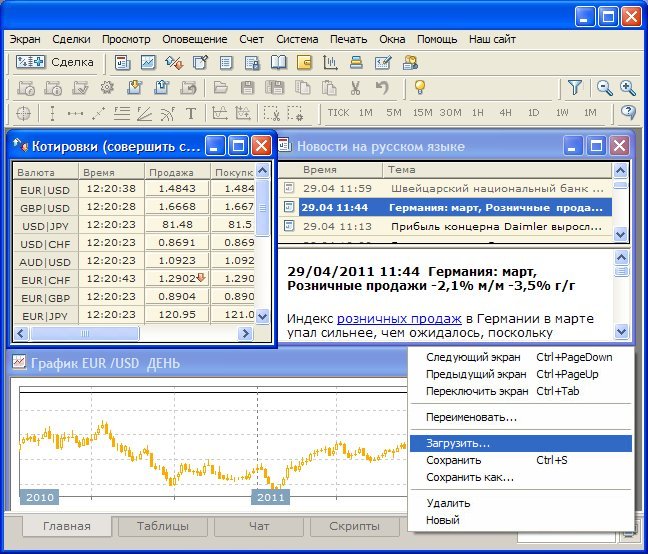
Task: Open the Оповещение menu
Action: (x=194, y=39)
